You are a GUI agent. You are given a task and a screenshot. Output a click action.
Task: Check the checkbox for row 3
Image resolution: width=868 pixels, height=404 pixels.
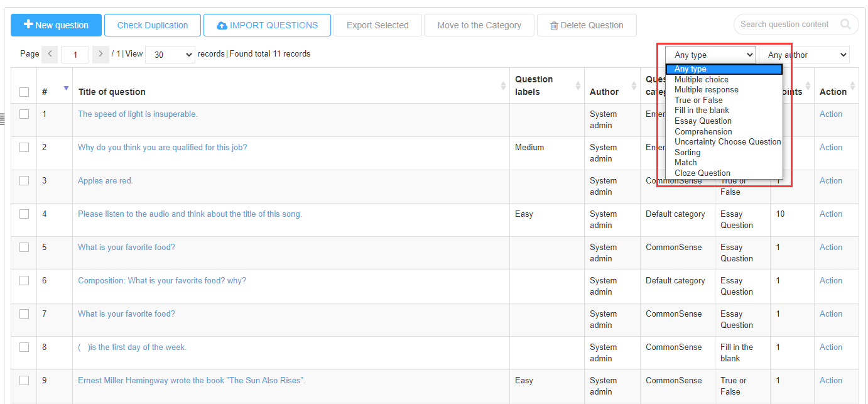[24, 181]
